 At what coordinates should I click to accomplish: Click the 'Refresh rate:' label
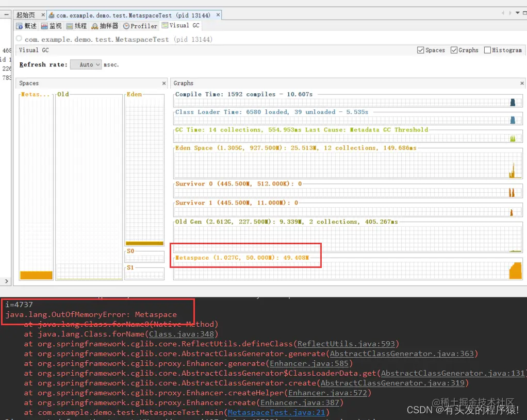click(43, 64)
